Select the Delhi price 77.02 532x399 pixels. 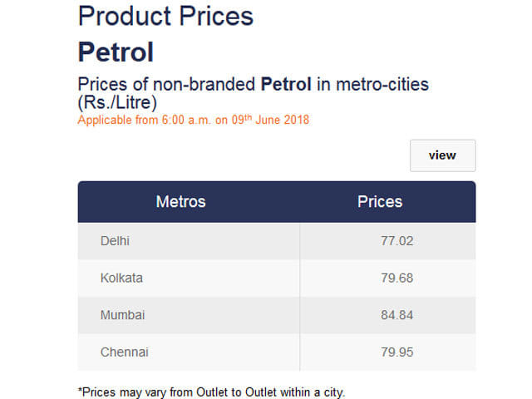pyautogui.click(x=397, y=241)
